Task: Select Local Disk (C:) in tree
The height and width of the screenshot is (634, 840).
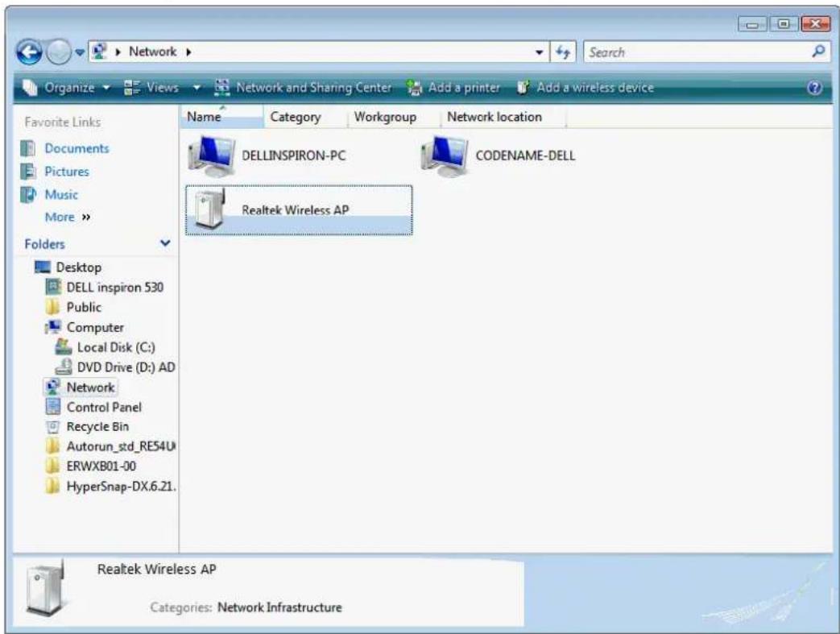Action: (116, 347)
